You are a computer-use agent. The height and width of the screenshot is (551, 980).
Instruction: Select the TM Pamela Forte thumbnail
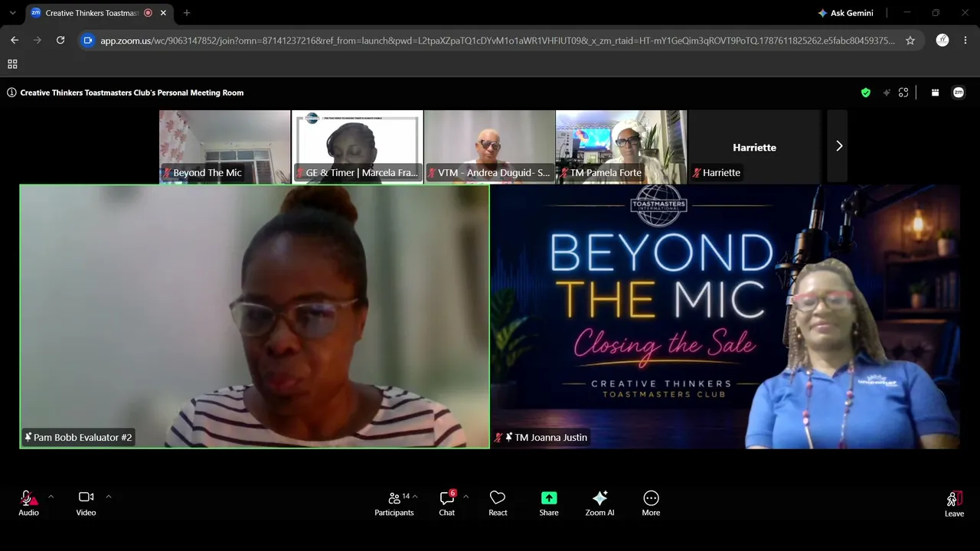coord(622,146)
